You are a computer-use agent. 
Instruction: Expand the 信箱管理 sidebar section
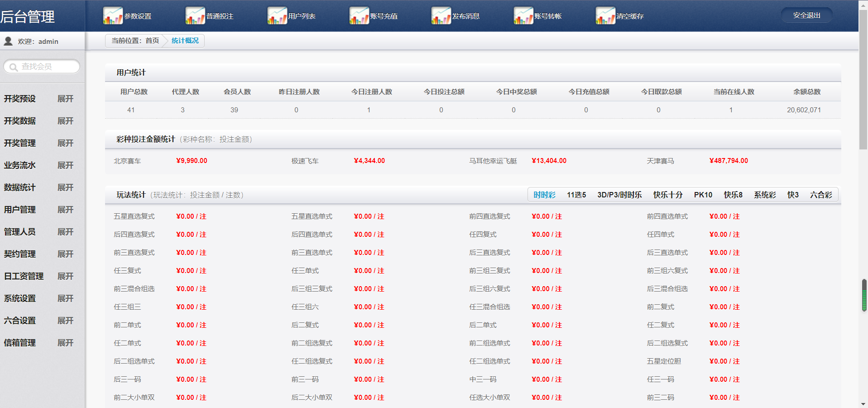click(65, 343)
